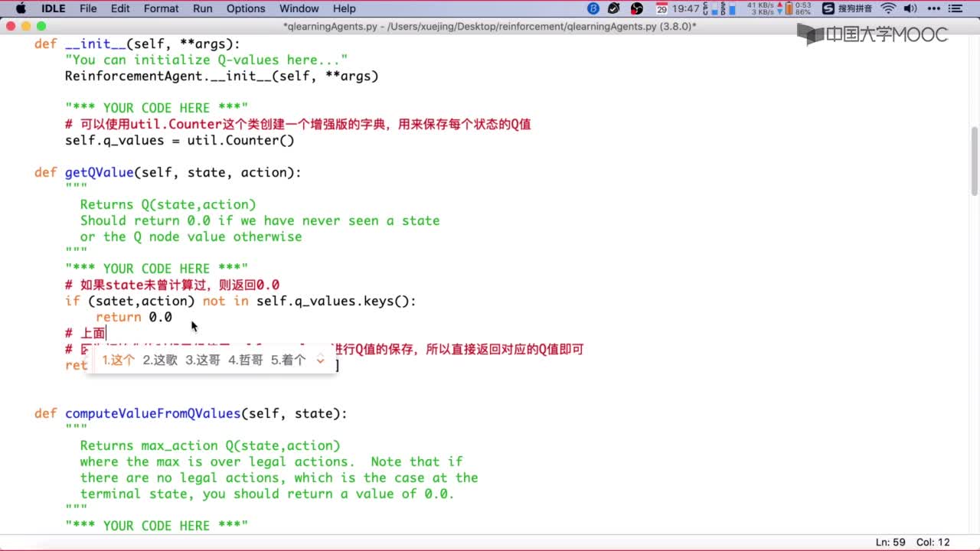980x551 pixels.
Task: Open the Wi-Fi status menu
Action: pyautogui.click(x=888, y=8)
